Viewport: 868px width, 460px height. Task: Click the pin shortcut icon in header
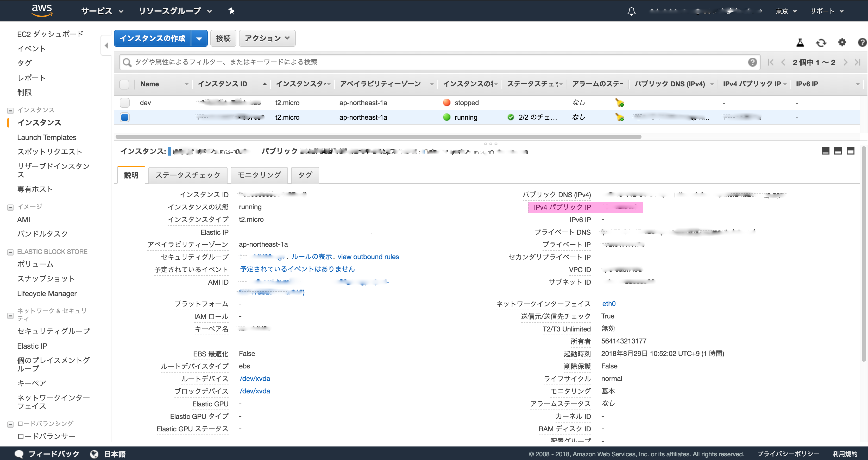pos(231,11)
